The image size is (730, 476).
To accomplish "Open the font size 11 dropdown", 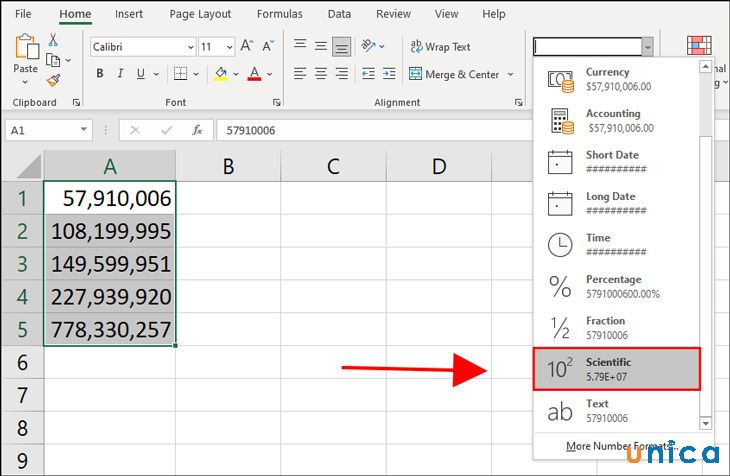I will coord(230,47).
